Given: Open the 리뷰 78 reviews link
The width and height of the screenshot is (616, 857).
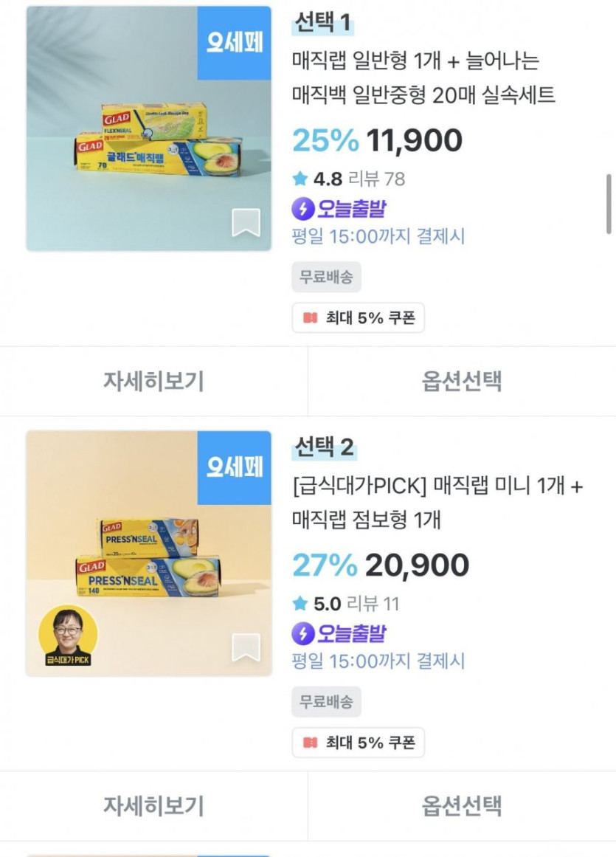Looking at the screenshot, I should (x=376, y=179).
